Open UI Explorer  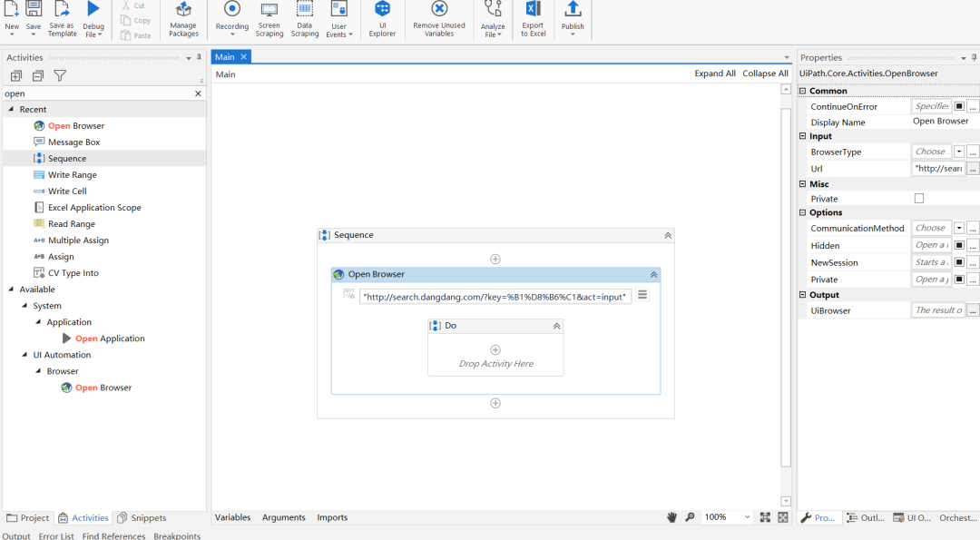point(382,19)
